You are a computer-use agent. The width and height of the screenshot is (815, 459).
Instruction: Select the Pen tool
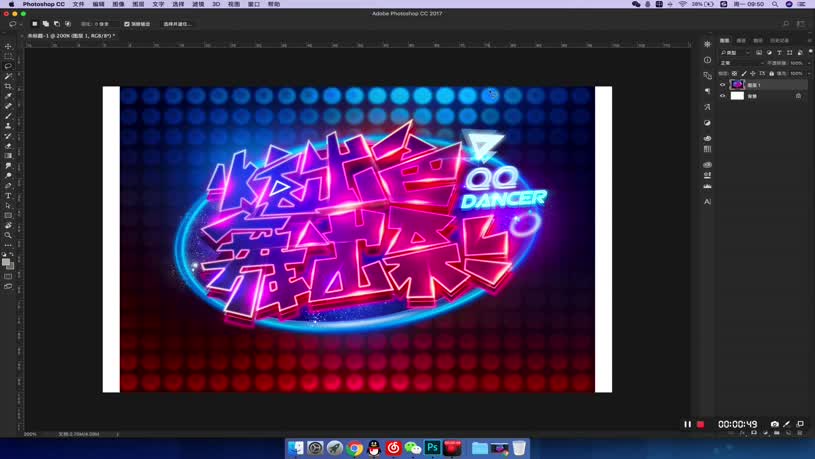tap(8, 185)
